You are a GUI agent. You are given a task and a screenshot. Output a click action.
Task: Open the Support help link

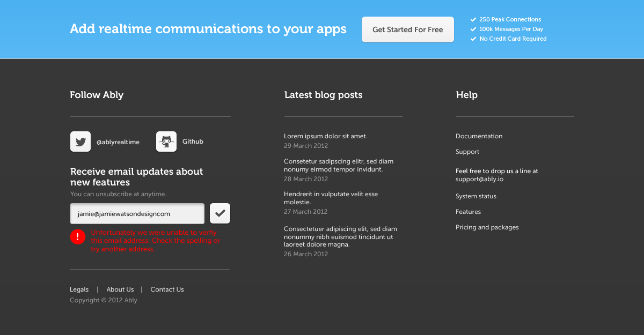tap(467, 152)
